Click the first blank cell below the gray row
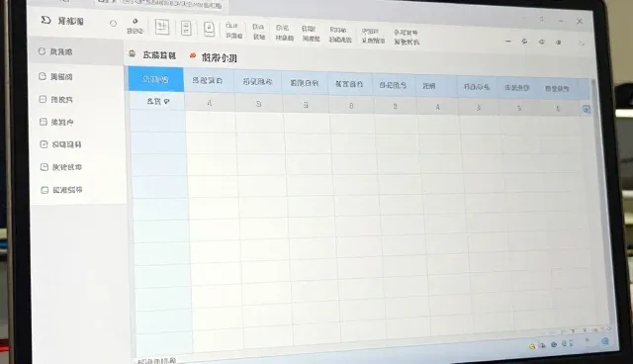 click(158, 121)
